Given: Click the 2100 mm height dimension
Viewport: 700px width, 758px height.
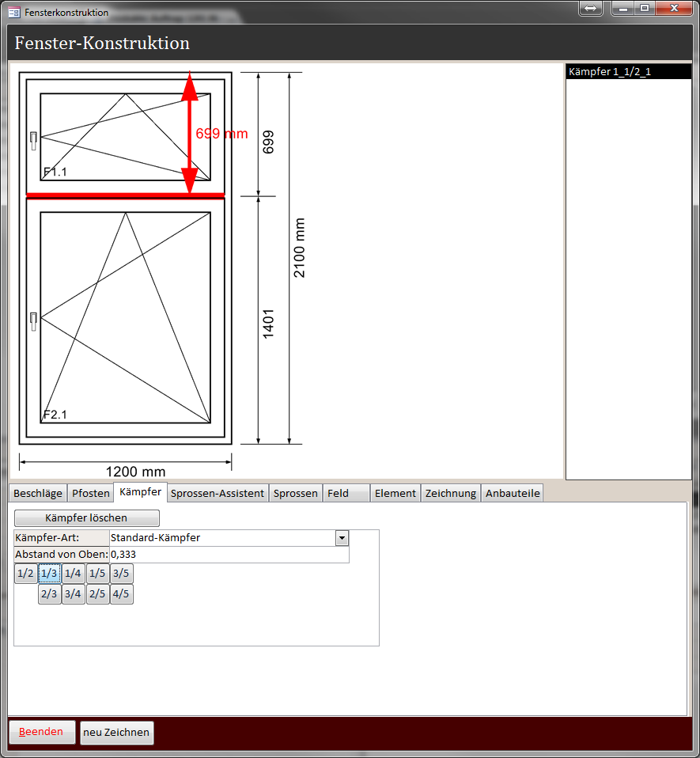Looking at the screenshot, I should (300, 248).
